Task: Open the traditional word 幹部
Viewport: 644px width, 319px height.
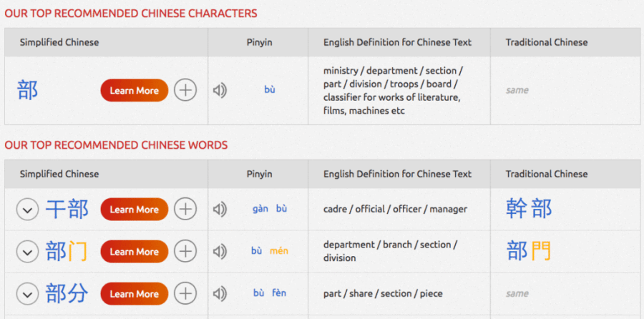Action: [529, 209]
